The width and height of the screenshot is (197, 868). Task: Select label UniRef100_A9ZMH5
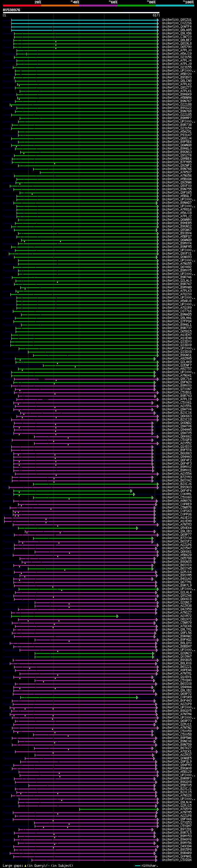176,359
